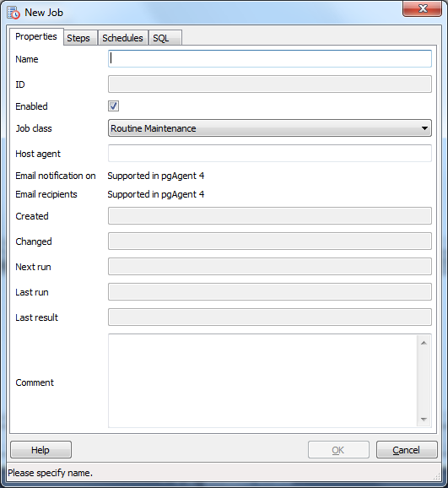This screenshot has width=448, height=488.
Task: Click the Comment scrollbar up arrow
Action: point(424,343)
